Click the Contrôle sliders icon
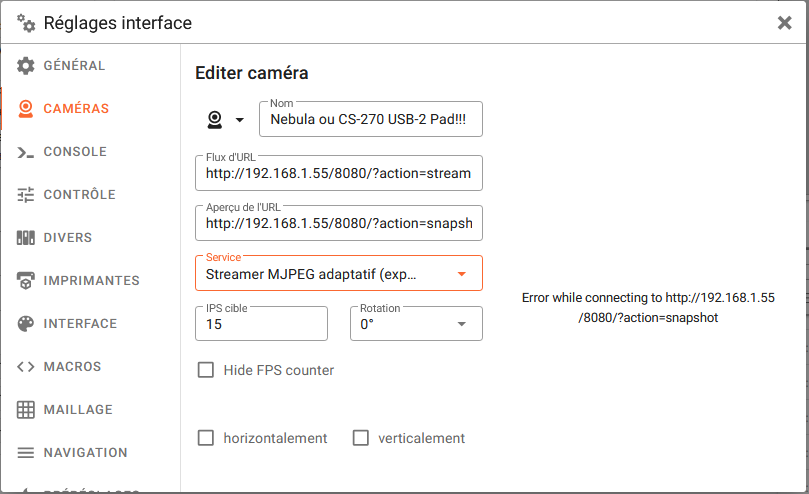 (x=26, y=195)
